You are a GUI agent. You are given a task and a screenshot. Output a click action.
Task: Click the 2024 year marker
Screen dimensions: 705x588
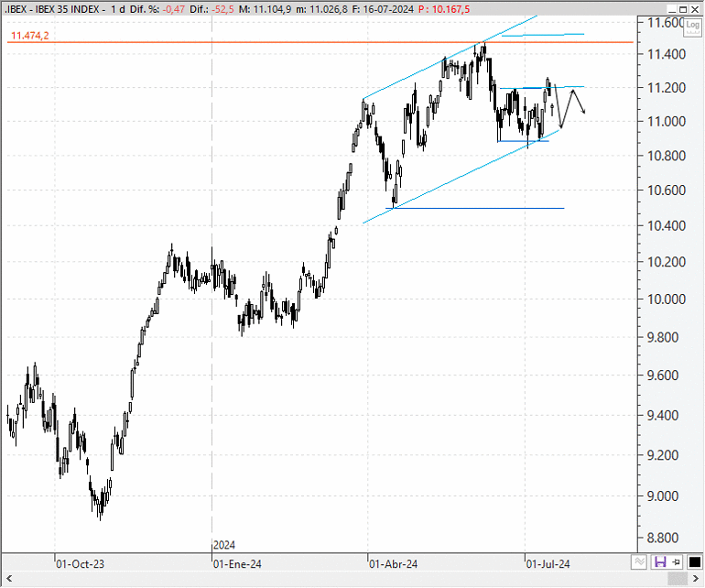click(x=224, y=545)
